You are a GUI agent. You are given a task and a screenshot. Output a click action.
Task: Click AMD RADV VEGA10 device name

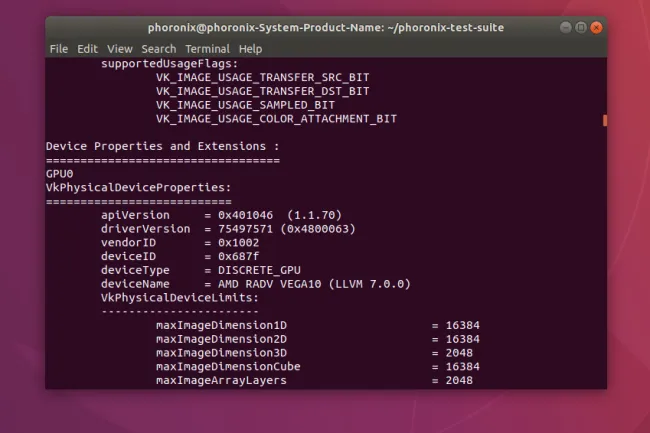(x=269, y=284)
